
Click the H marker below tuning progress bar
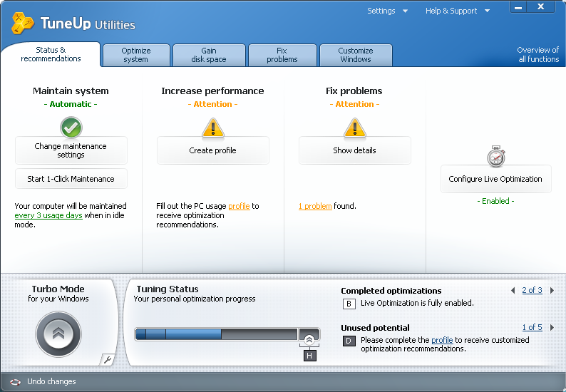coord(309,356)
